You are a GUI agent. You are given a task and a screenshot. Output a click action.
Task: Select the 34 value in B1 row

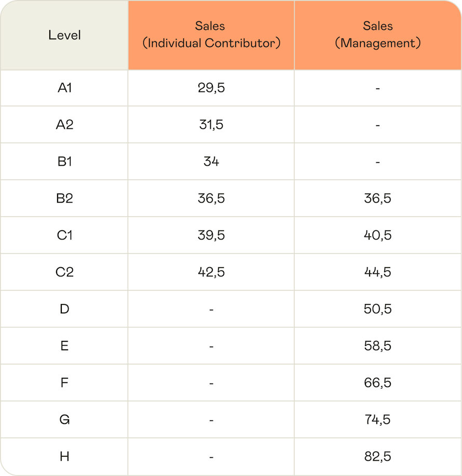[211, 162]
